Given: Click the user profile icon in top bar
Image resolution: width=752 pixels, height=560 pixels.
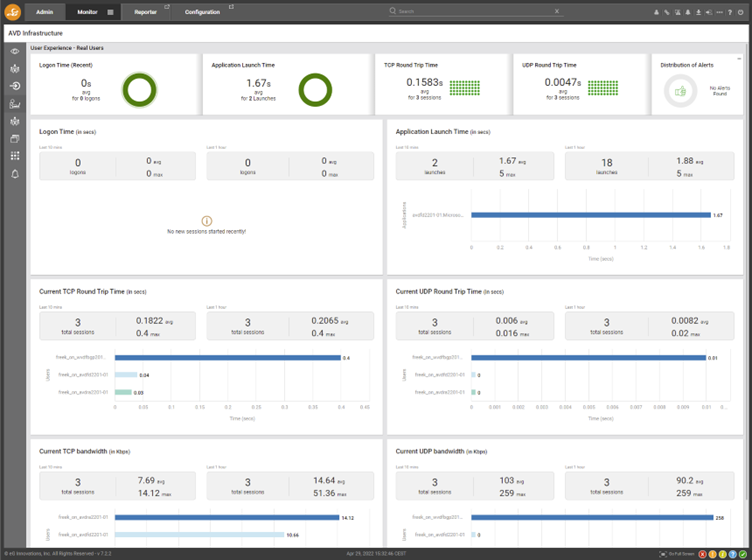Looking at the screenshot, I should [657, 12].
